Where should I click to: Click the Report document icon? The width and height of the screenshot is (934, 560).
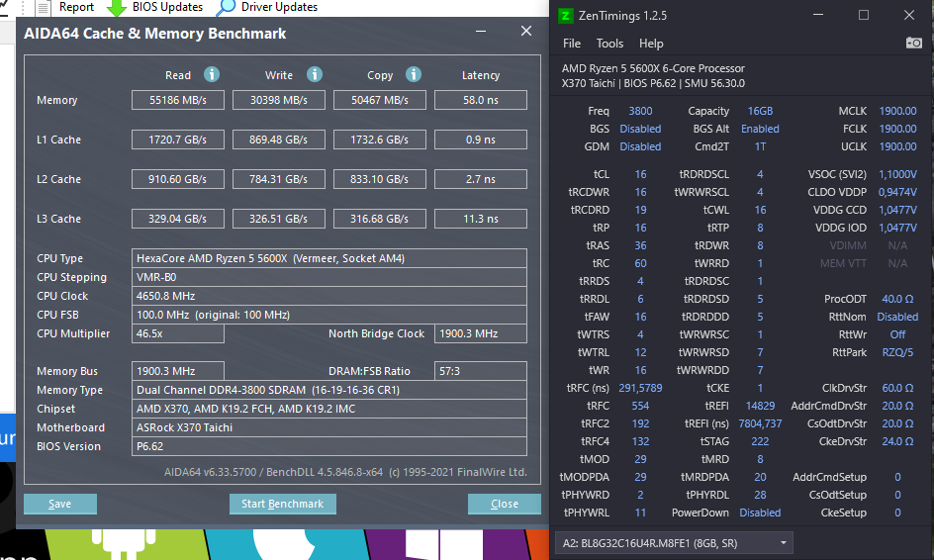click(44, 8)
